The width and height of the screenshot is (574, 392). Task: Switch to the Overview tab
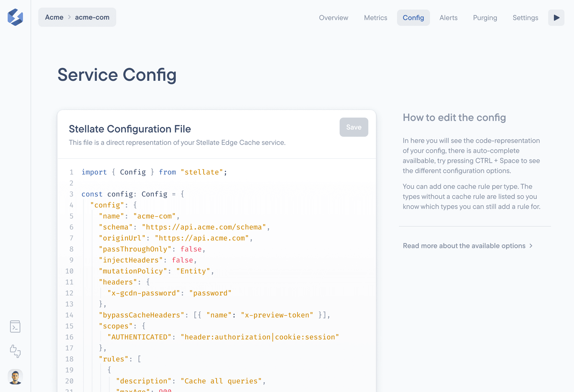point(333,18)
